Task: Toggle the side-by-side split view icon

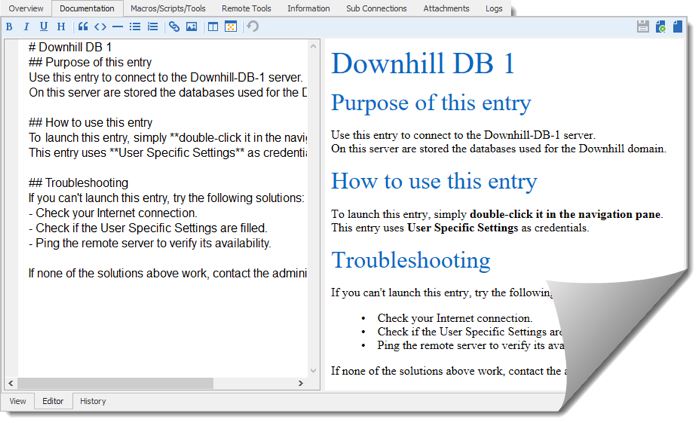Action: coord(213,27)
